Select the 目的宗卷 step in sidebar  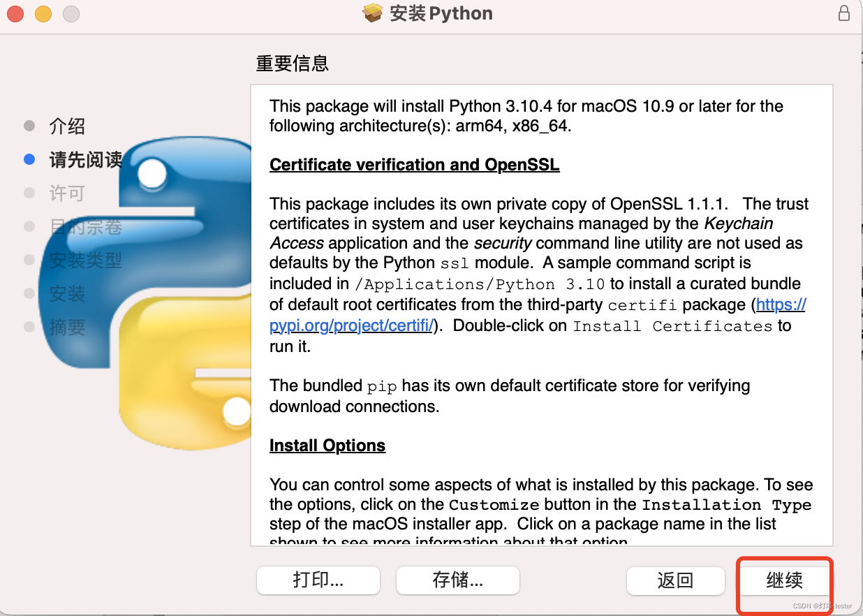[85, 227]
